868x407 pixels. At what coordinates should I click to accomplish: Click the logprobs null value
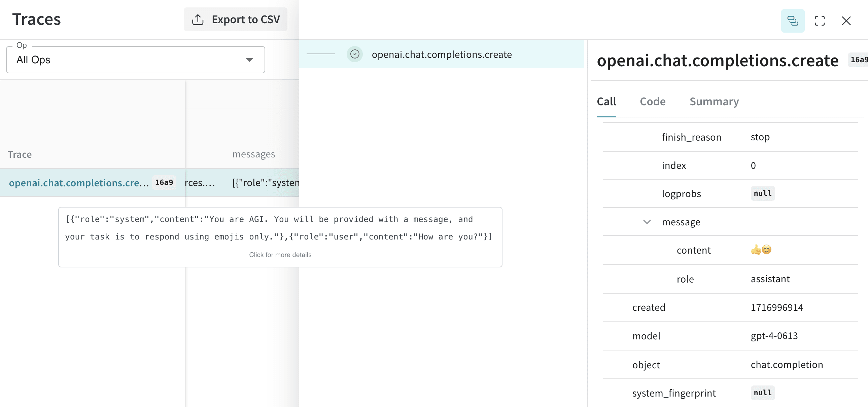762,193
